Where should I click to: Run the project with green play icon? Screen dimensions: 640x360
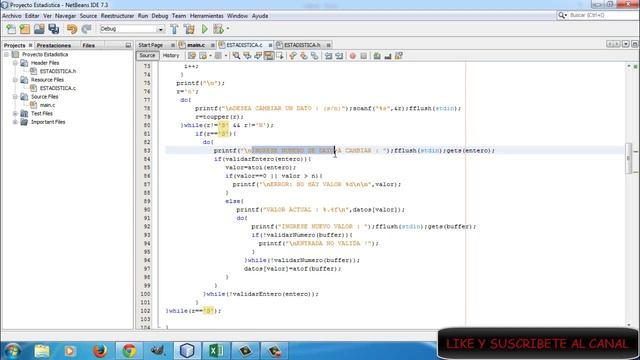[204, 29]
